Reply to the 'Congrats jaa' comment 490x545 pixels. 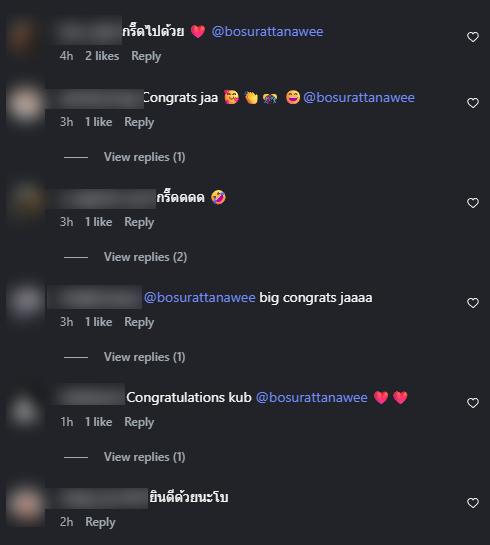point(139,122)
